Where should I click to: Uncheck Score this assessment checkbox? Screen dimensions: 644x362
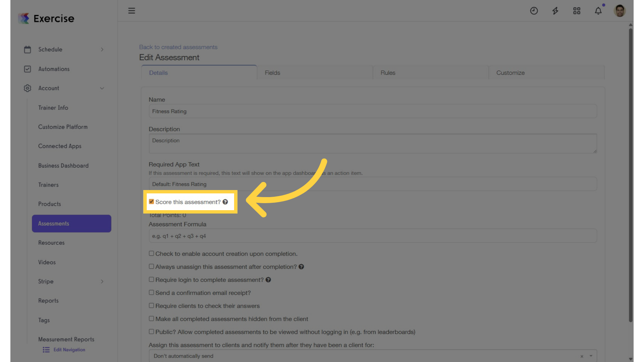(152, 201)
